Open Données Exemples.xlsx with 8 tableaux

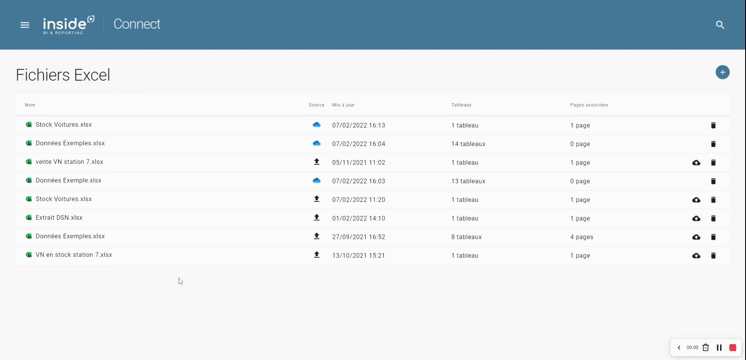tap(70, 236)
